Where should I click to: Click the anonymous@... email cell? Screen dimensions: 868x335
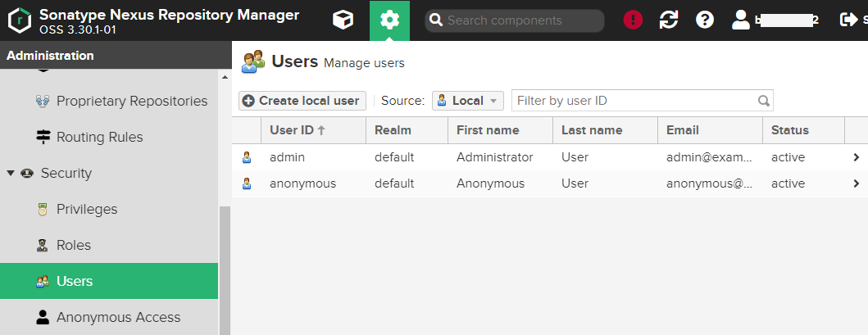coord(710,183)
